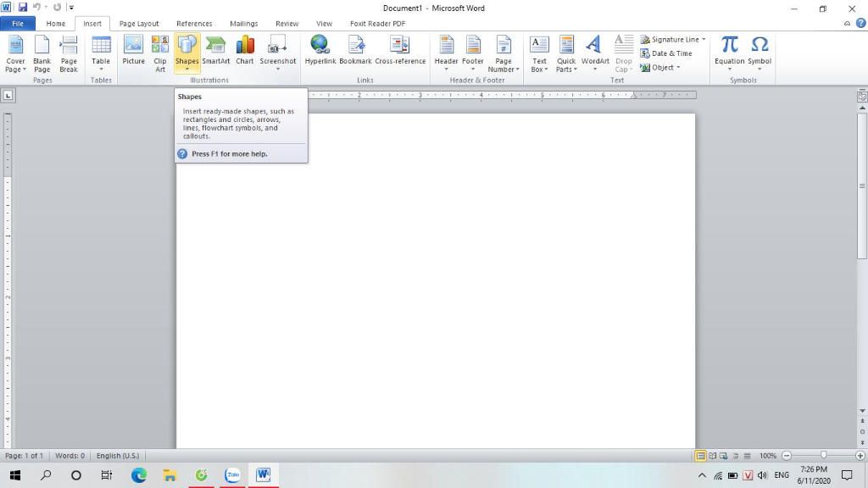Toggle the ruler view button above scrollbar

tap(862, 96)
